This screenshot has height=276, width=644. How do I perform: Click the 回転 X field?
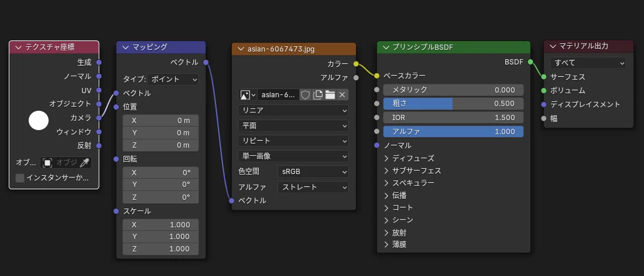[160, 173]
